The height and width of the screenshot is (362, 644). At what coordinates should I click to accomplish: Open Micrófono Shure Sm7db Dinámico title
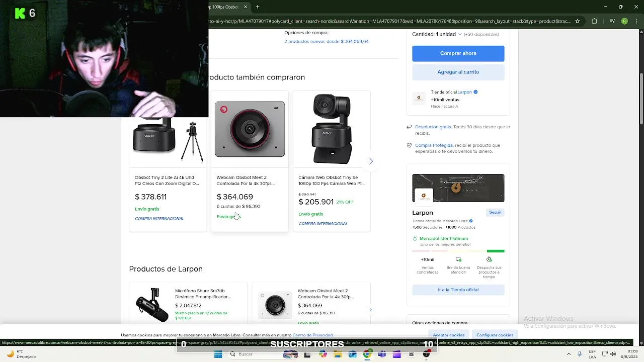click(203, 294)
